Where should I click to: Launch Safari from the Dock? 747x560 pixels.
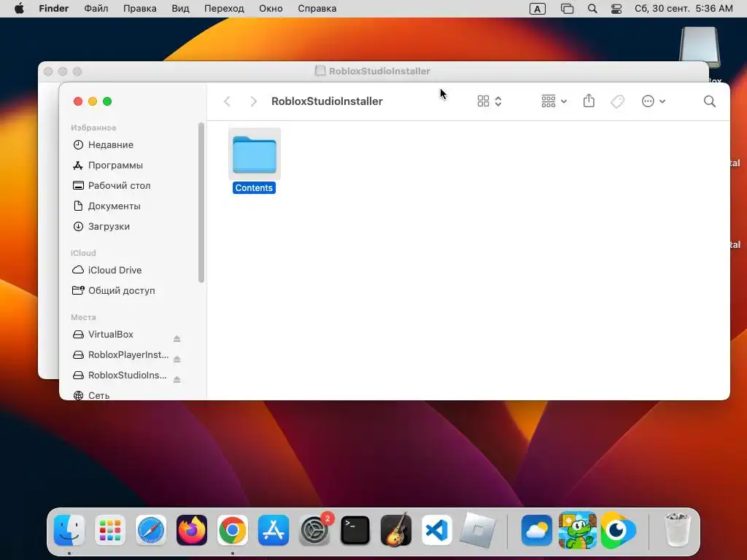tap(151, 530)
